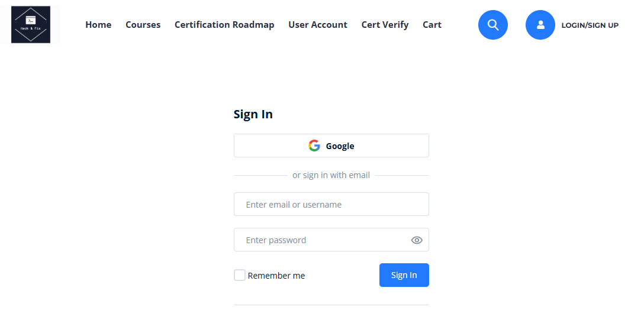Select Cert Verify in the navigation
Image resolution: width=644 pixels, height=310 pixels.
click(385, 25)
